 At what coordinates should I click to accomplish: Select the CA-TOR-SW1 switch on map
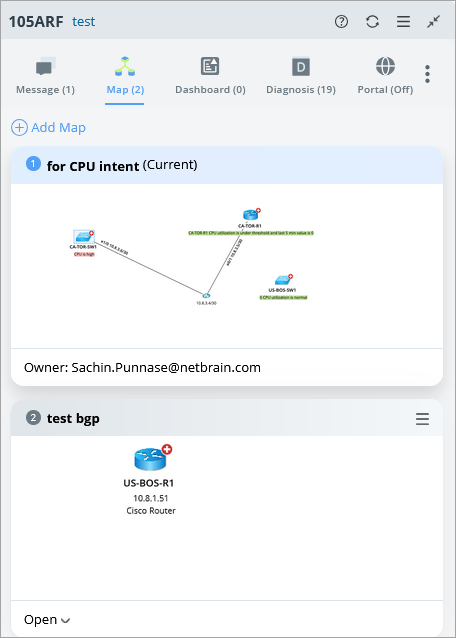84,236
